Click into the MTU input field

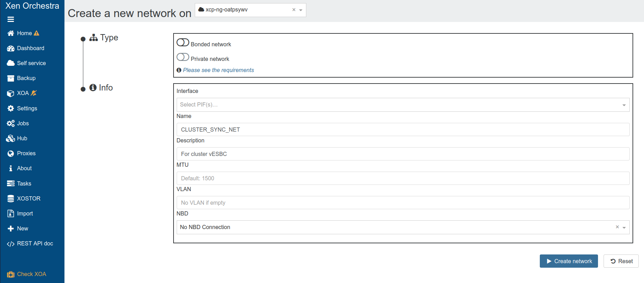click(x=403, y=178)
